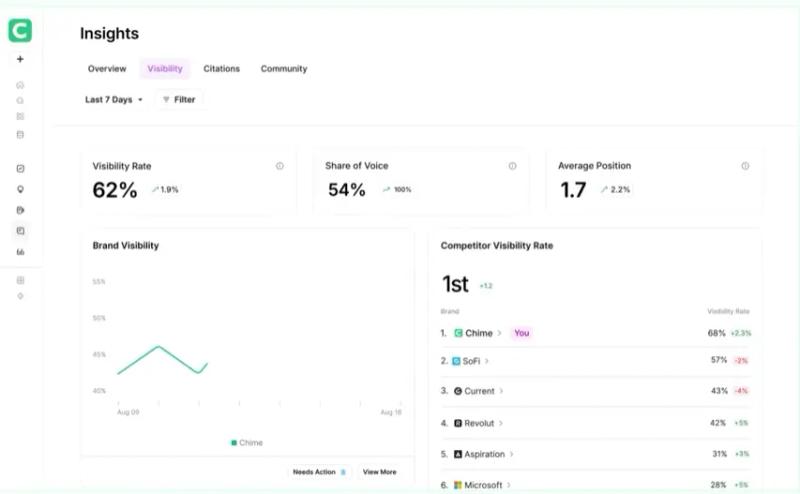Click the trend arrow next to 2.2%
Viewport: 800px width, 494px height.
point(604,190)
